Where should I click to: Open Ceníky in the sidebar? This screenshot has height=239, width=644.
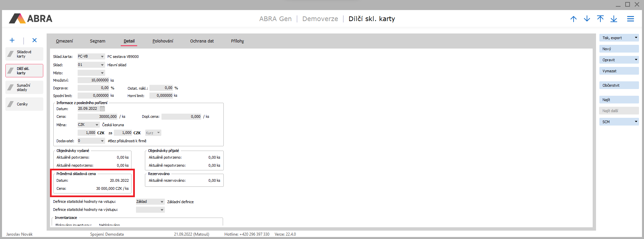coord(24,104)
